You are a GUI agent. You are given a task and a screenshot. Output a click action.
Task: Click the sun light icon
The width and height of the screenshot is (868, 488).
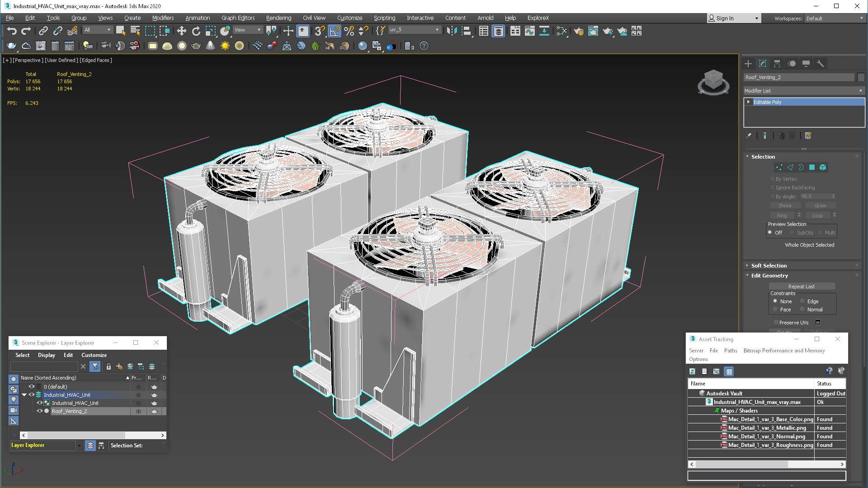pyautogui.click(x=225, y=46)
